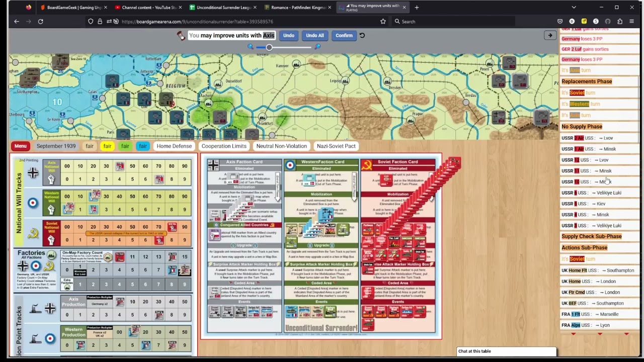Open the Nazi-Soviet Pact option
644x362 pixels.
pyautogui.click(x=336, y=146)
